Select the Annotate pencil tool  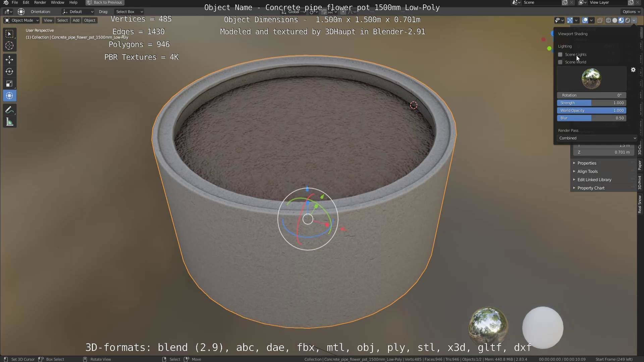point(9,110)
